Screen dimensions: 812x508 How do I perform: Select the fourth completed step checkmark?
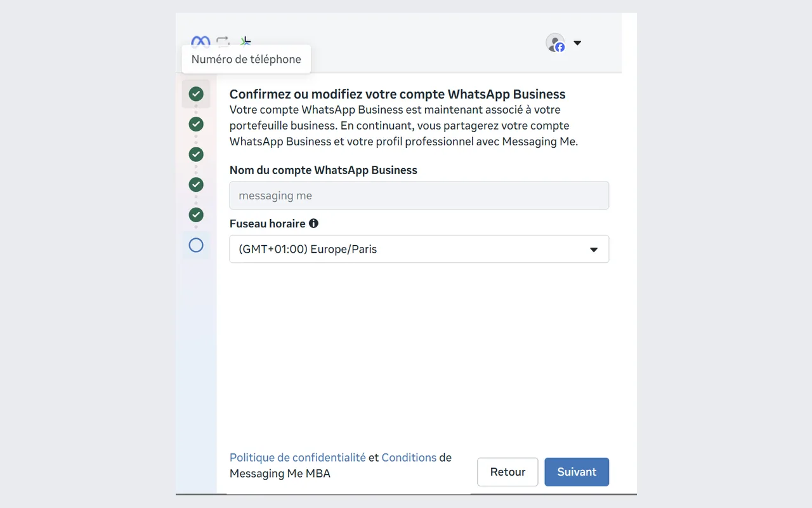click(196, 184)
